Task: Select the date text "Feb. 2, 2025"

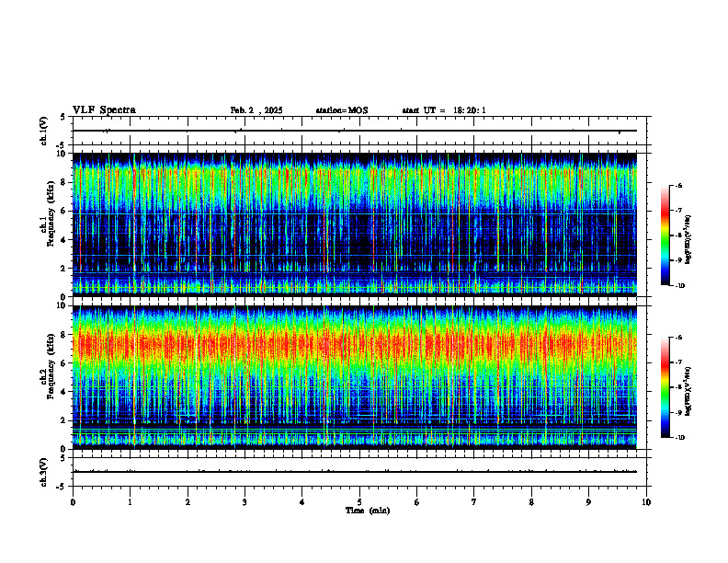Action: pyautogui.click(x=256, y=110)
